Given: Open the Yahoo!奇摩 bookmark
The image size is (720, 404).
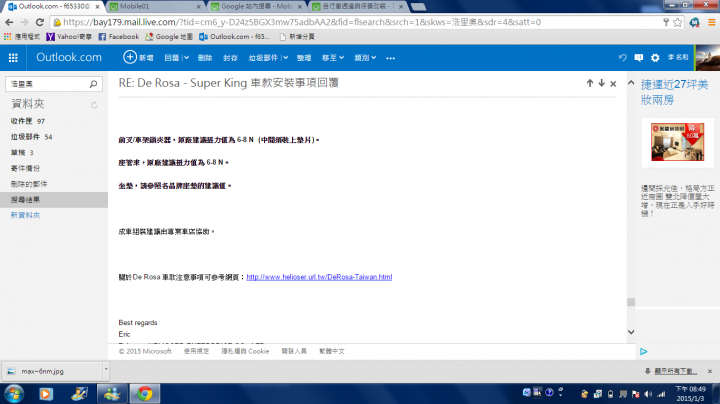Looking at the screenshot, I should (69, 36).
